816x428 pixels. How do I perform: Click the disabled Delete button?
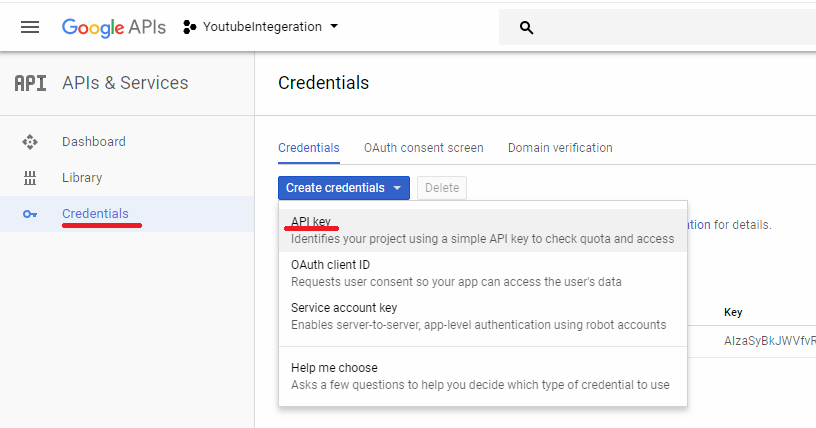pyautogui.click(x=442, y=188)
